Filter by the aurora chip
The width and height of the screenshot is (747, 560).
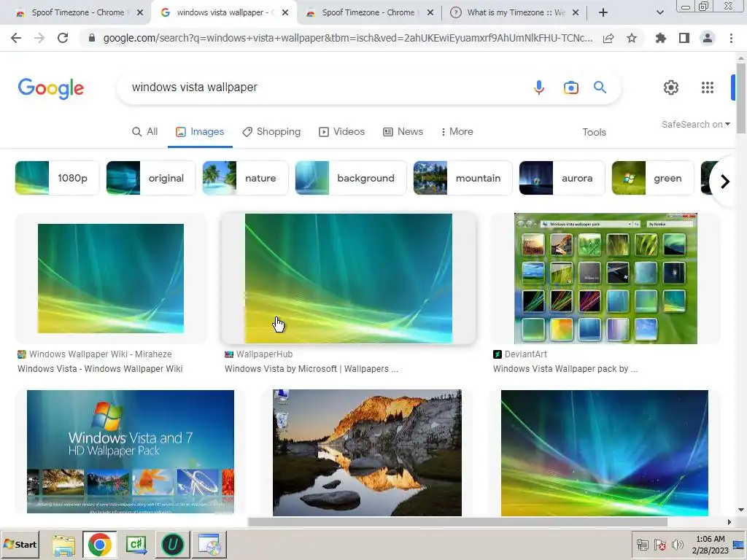click(562, 178)
